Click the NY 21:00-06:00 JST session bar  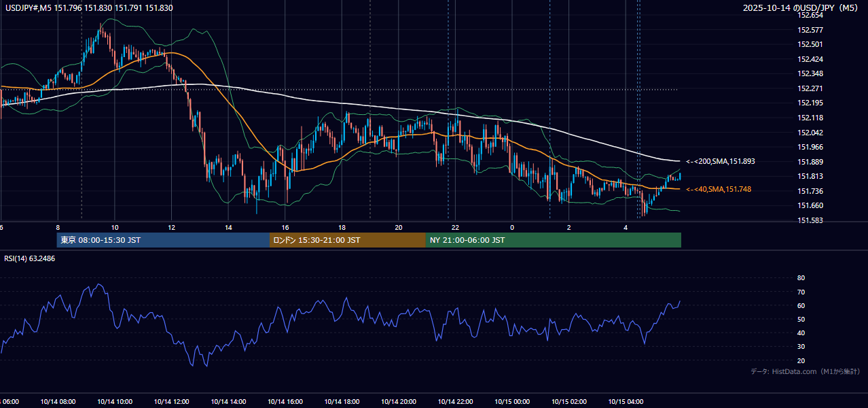point(554,240)
